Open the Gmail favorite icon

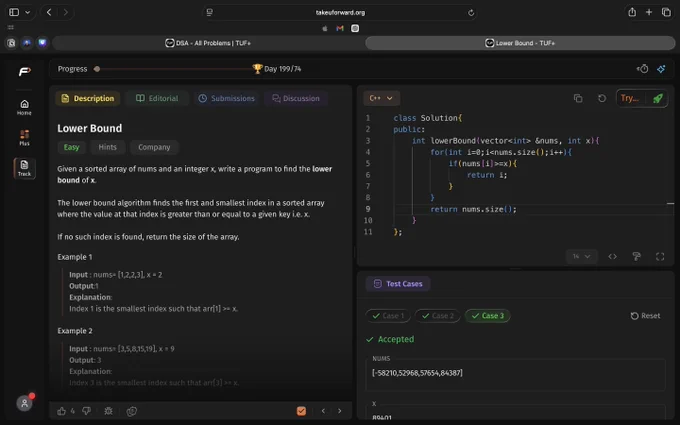[x=340, y=28]
